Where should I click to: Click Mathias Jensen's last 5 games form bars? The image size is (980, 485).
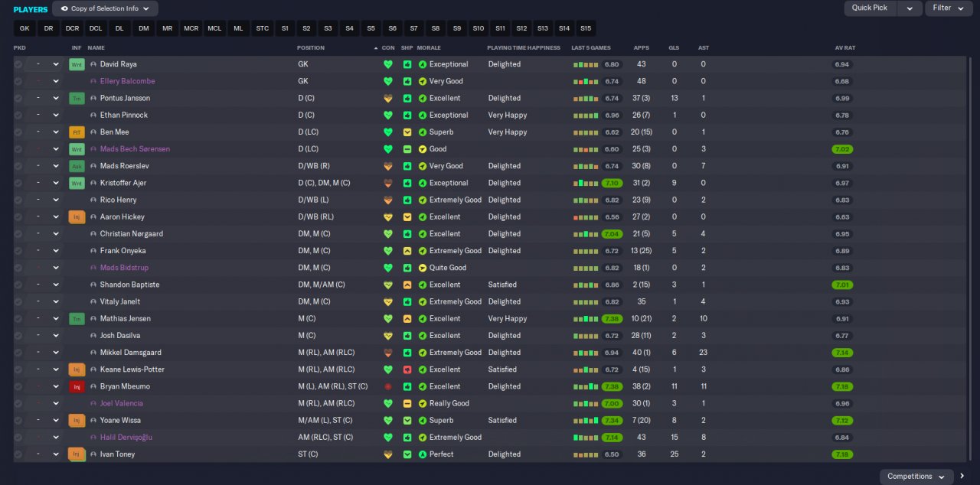[x=586, y=318]
